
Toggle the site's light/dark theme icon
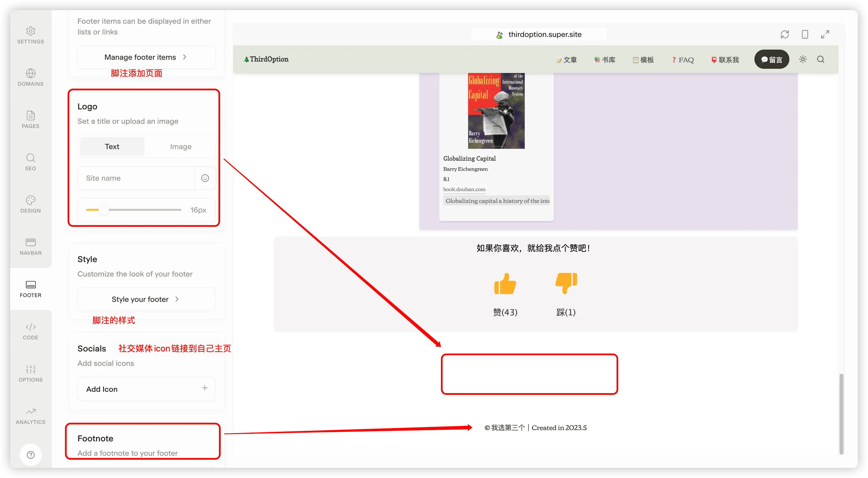coord(803,59)
